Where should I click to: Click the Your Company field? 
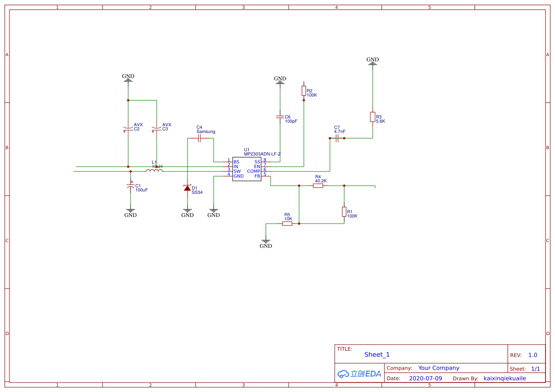(439, 368)
